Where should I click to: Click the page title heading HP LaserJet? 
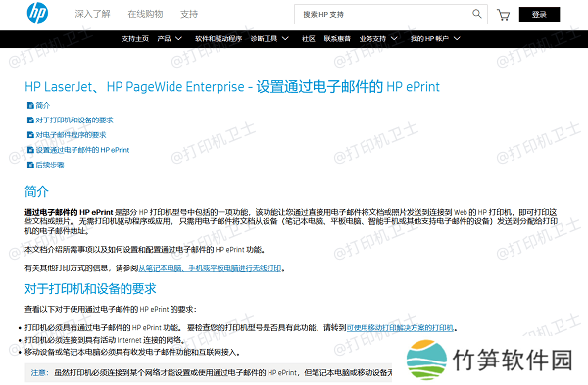click(232, 87)
